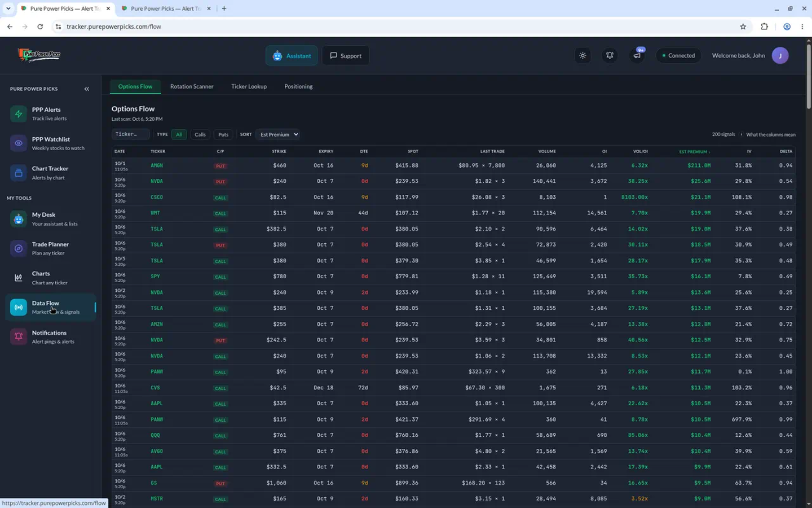Image resolution: width=812 pixels, height=508 pixels.
Task: Click the Pure Power Picks logo
Action: click(x=39, y=55)
